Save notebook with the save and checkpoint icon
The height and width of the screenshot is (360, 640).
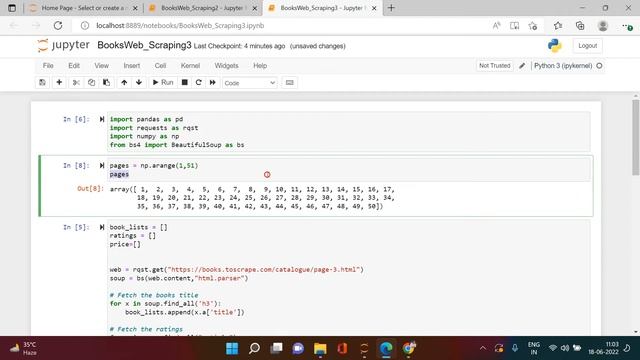pyautogui.click(x=42, y=82)
